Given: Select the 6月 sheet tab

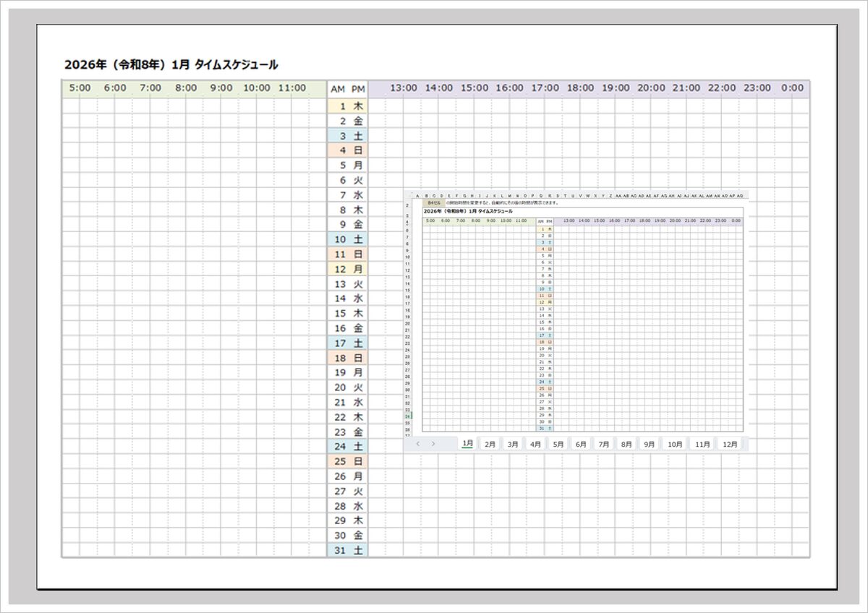Looking at the screenshot, I should (581, 445).
